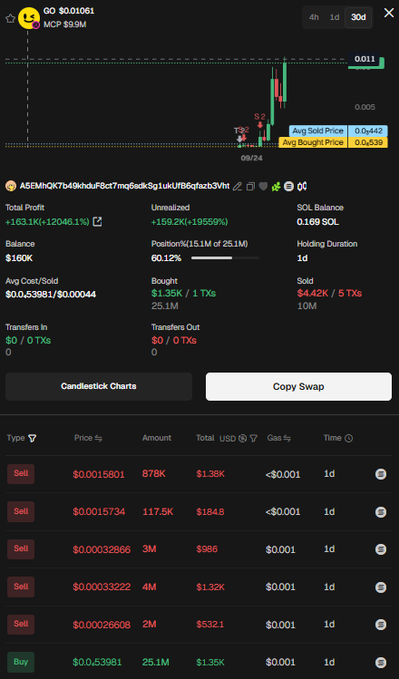Viewport: 399px width, 679px height.
Task: Click Avg Cost/Sold value $0.0₄53981/$0.00044
Action: [51, 294]
